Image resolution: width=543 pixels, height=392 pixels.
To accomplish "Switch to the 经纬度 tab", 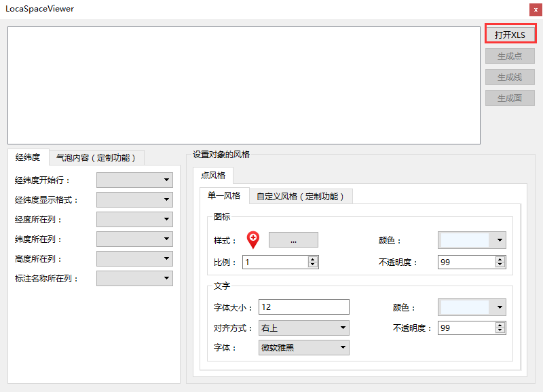I will pyautogui.click(x=28, y=157).
